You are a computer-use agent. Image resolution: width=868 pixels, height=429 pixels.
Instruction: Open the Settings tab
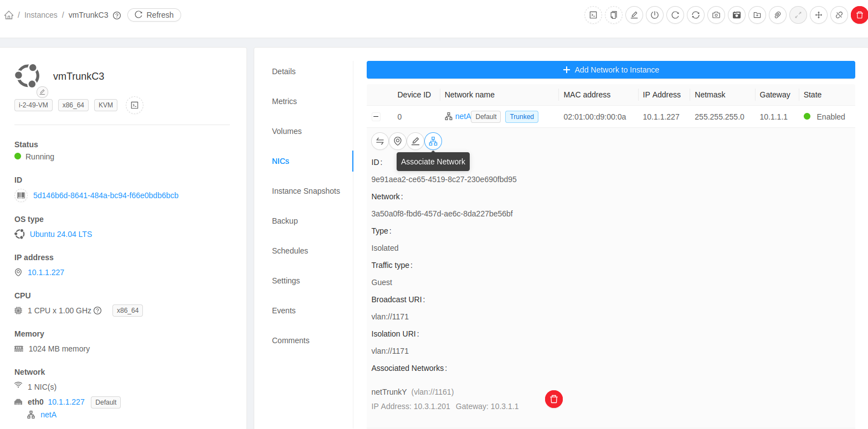tap(286, 281)
